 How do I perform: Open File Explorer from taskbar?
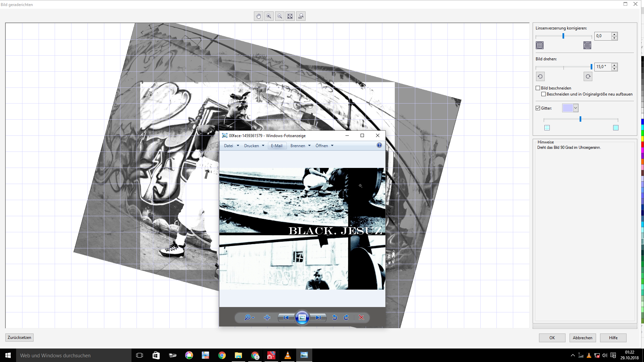(x=238, y=355)
